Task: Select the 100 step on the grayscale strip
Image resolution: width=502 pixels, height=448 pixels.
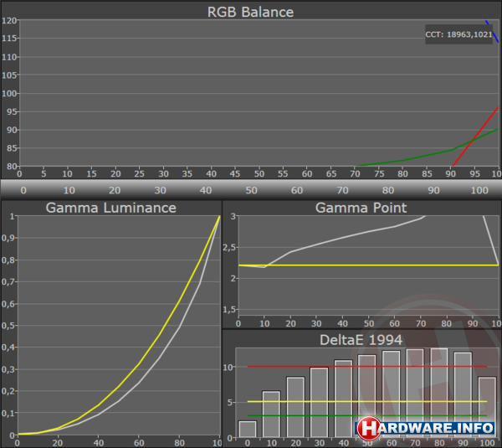Action: [x=479, y=190]
